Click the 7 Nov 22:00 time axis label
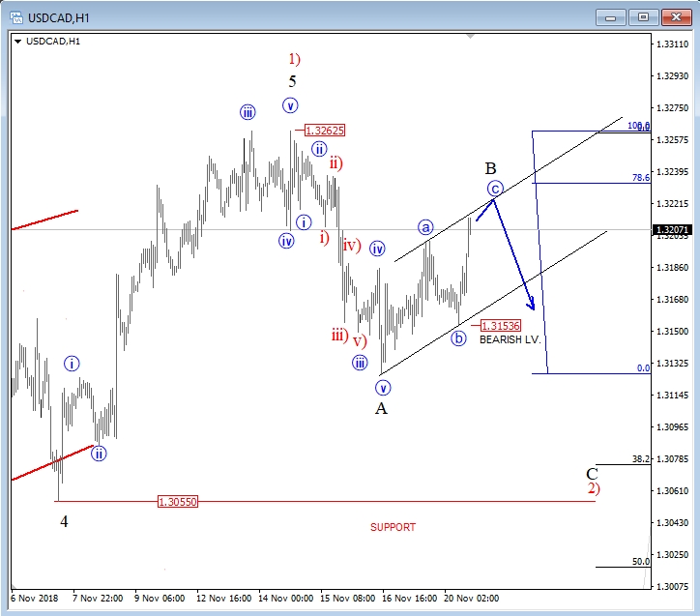Viewport: 700px width, 616px height. click(98, 599)
